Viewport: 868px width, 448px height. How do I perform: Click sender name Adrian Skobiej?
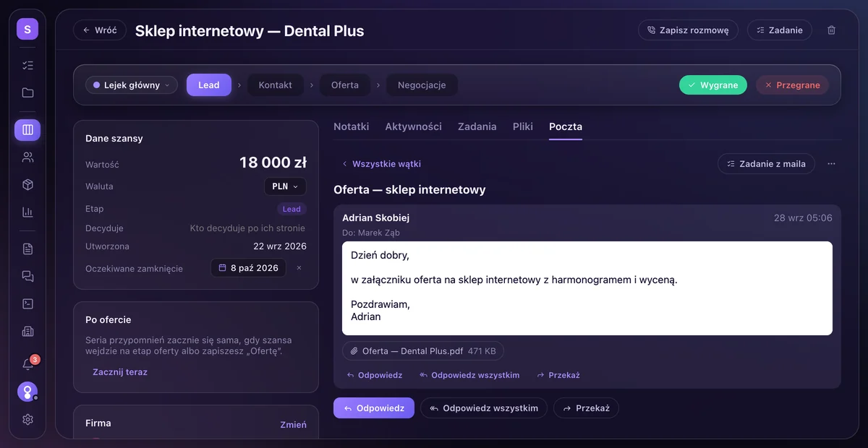[x=376, y=217]
